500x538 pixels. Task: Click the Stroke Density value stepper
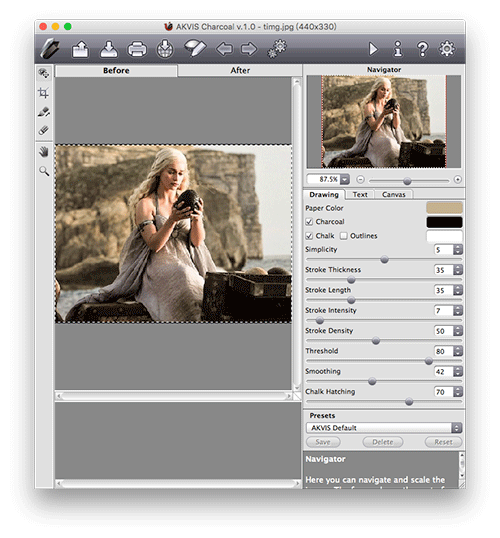[458, 331]
